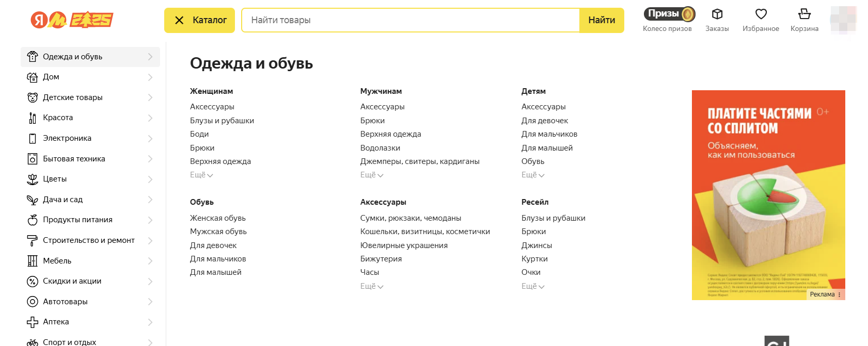Viewport: 868px width, 346px height.
Task: Open the ad options dots next to Реклама
Action: click(x=839, y=294)
